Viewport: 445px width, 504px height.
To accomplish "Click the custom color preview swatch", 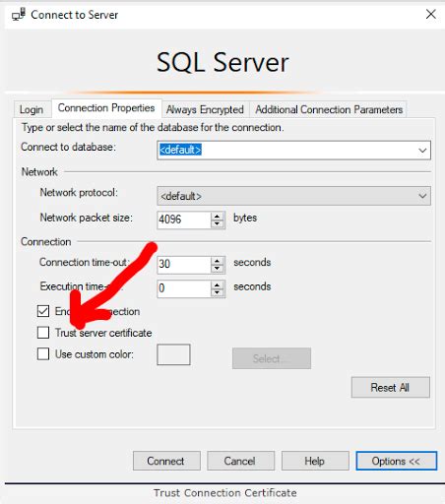I will (x=173, y=354).
